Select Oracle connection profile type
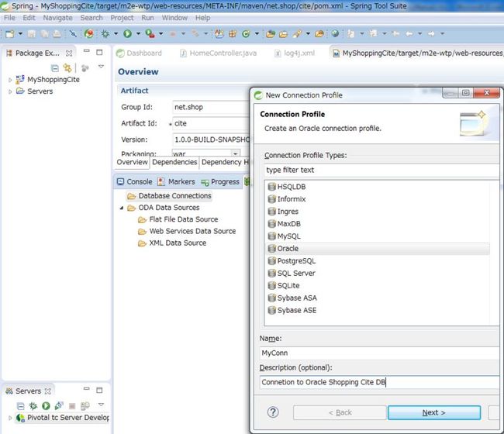Viewport: 504px width, 434px height. click(378, 249)
